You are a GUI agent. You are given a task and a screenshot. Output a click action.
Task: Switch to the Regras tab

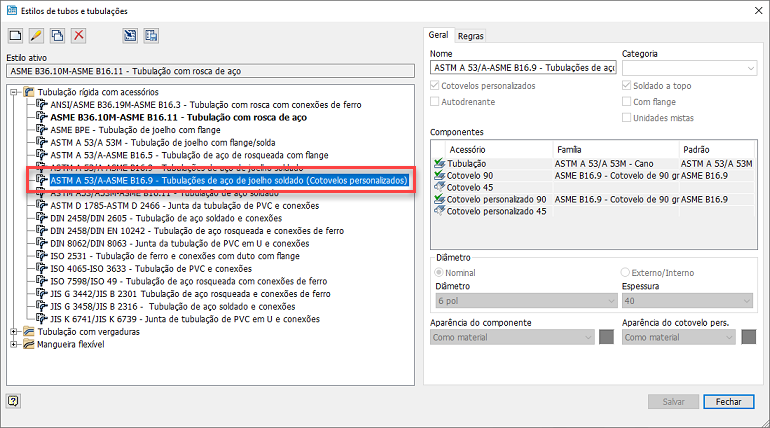click(x=470, y=36)
